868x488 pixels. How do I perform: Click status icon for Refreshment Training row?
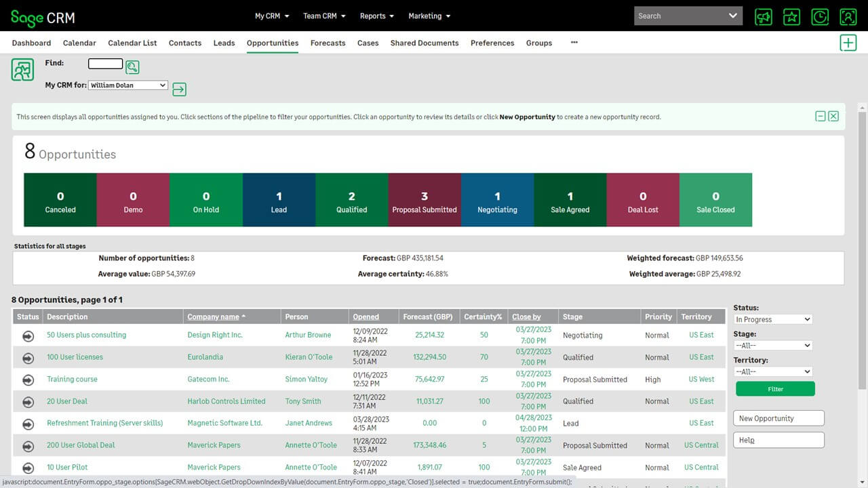click(28, 424)
